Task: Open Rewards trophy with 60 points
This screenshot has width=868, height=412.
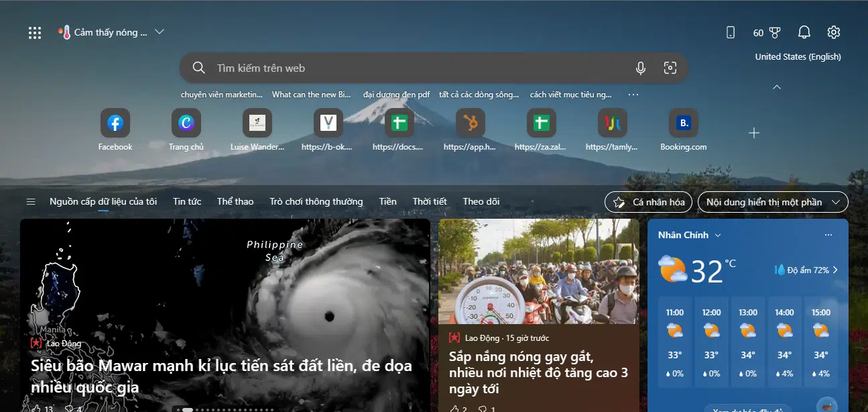Action: (x=767, y=32)
